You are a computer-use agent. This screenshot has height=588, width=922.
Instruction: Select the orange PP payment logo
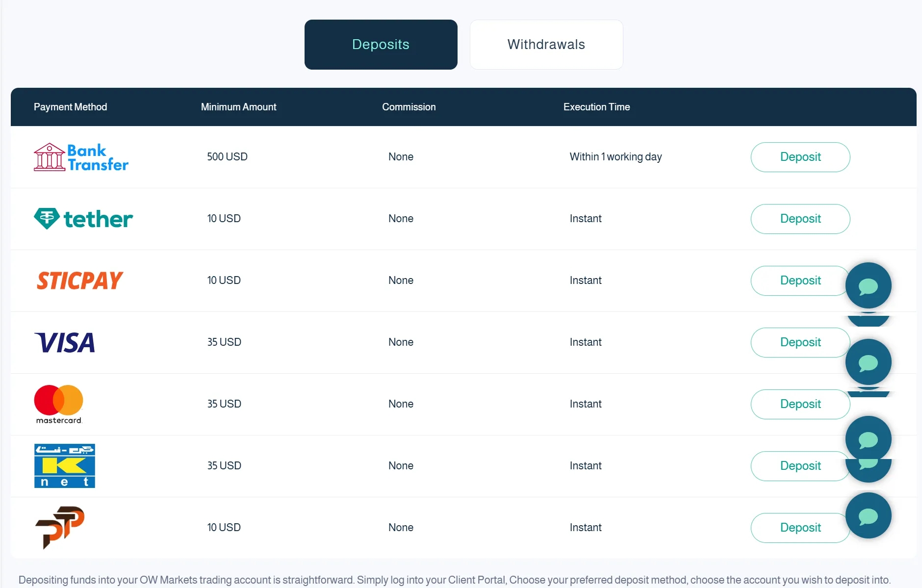(60, 528)
